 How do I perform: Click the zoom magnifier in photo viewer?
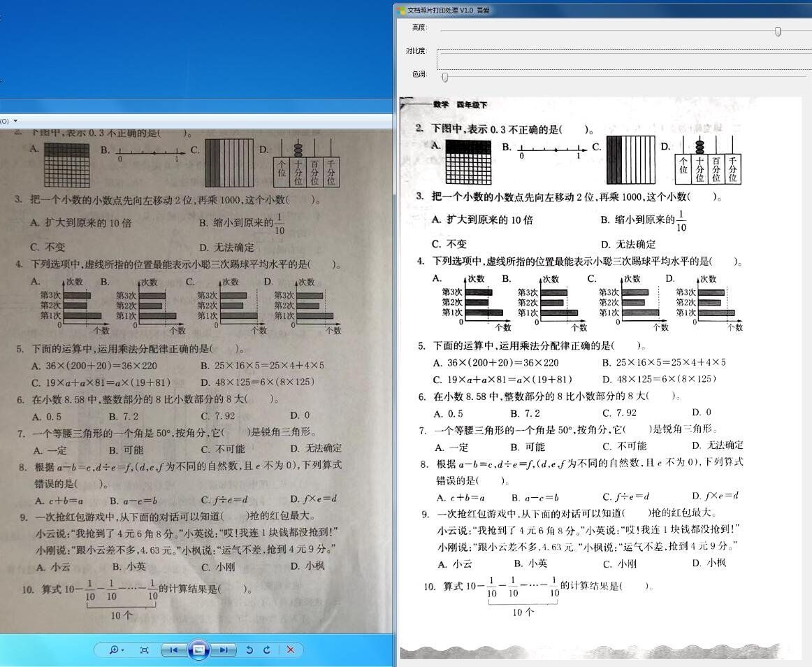point(113,650)
